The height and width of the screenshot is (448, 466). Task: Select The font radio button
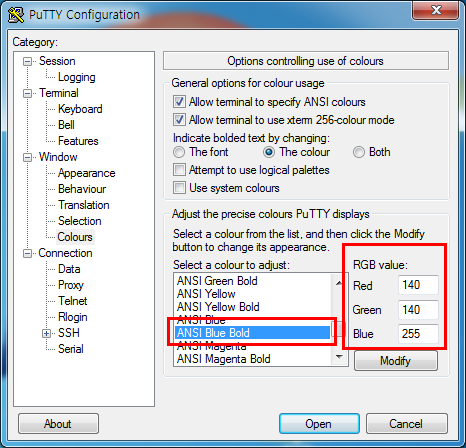(179, 152)
